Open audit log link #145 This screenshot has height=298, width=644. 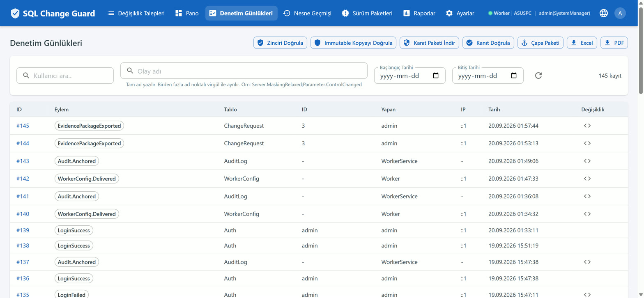tap(23, 126)
